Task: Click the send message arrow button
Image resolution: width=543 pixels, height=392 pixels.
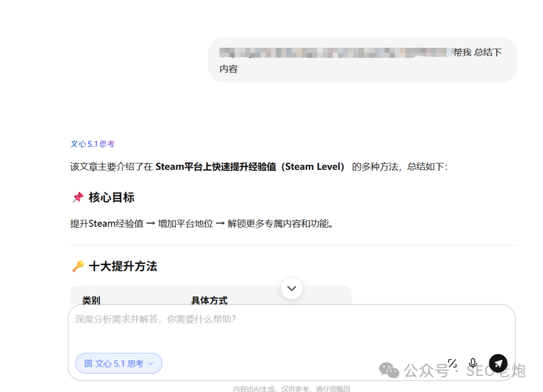Action: [498, 363]
